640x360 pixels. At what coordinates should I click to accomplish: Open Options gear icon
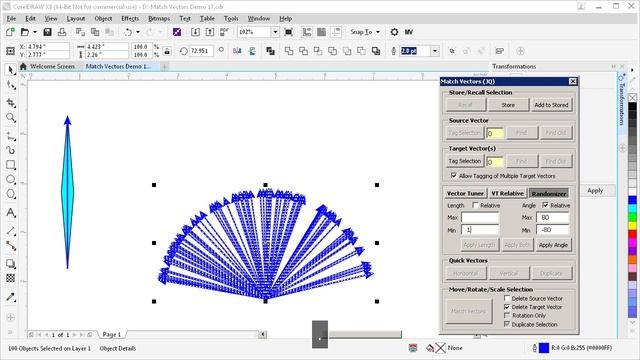click(394, 32)
